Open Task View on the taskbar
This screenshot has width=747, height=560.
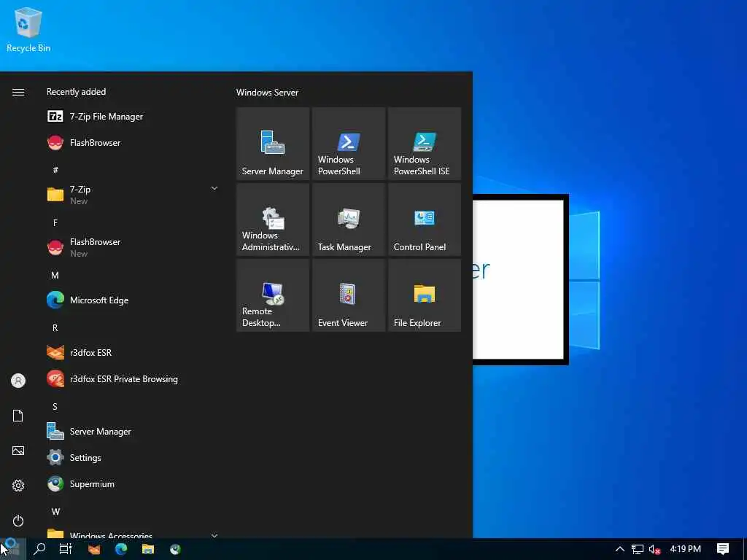(x=66, y=549)
